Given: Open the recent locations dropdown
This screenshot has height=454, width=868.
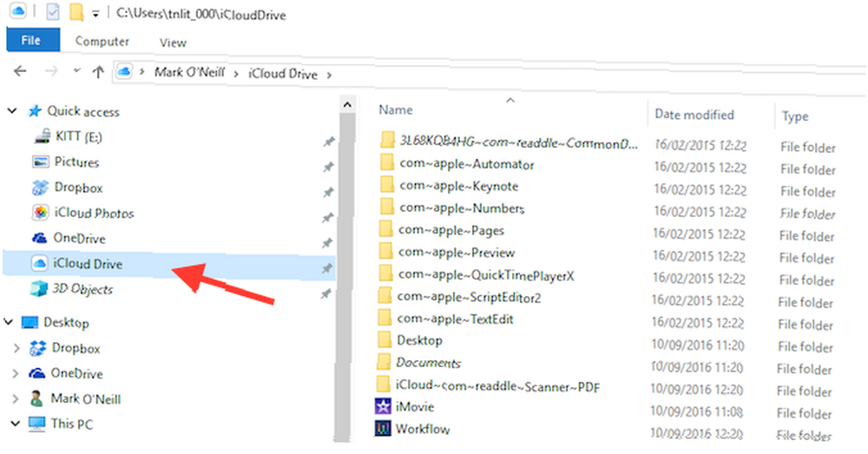Looking at the screenshot, I should point(77,70).
